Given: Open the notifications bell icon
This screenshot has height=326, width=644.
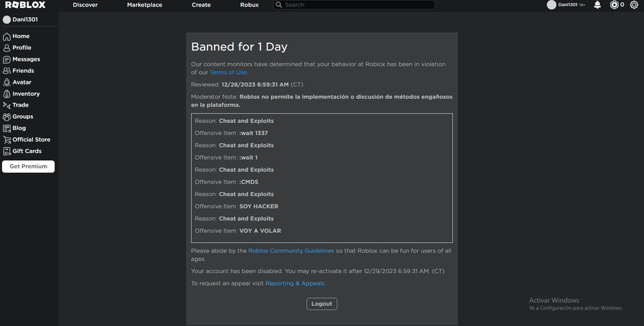Looking at the screenshot, I should coord(597,5).
